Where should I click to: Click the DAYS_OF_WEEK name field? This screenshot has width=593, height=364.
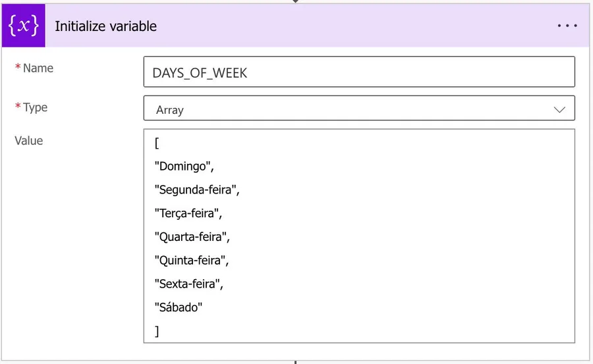point(358,72)
